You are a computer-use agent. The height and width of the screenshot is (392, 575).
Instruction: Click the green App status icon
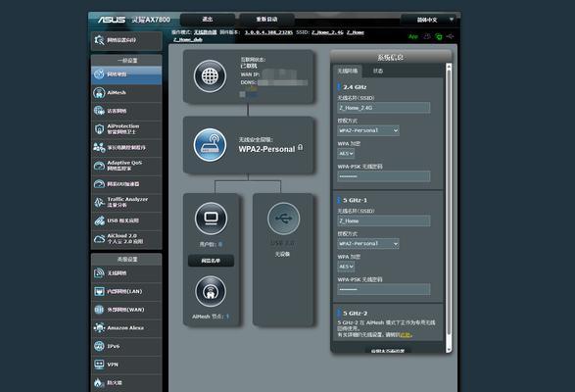(x=413, y=36)
